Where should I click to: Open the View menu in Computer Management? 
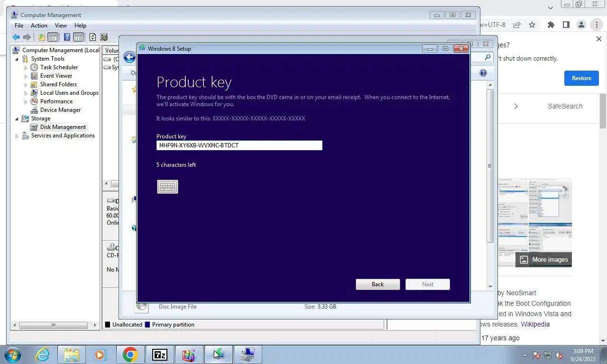coord(61,26)
